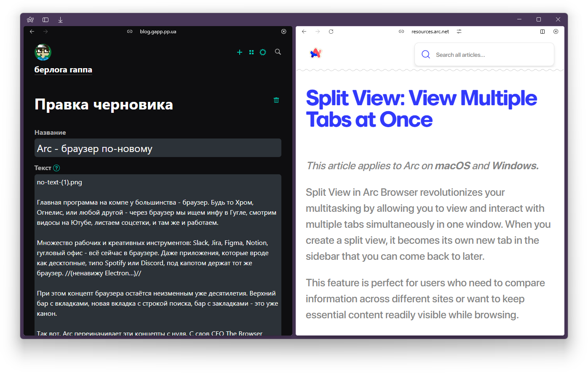Click the Arc logo on resources page
This screenshot has height=373, width=588.
[x=316, y=53]
